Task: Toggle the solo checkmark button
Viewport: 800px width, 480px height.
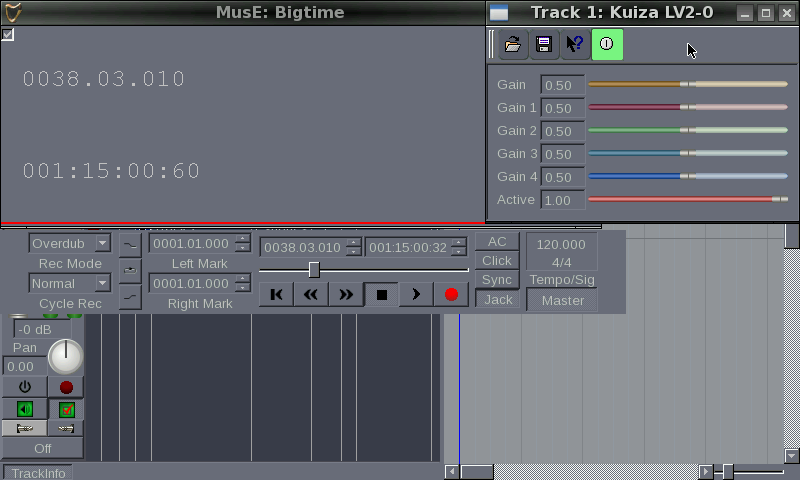Action: point(66,409)
